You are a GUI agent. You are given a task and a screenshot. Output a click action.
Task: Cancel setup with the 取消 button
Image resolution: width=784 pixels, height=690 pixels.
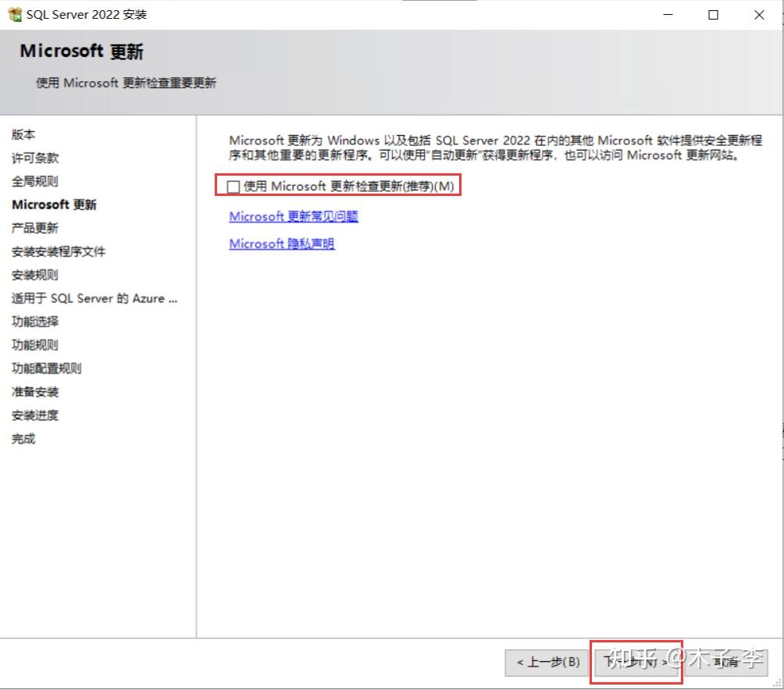pyautogui.click(x=726, y=661)
